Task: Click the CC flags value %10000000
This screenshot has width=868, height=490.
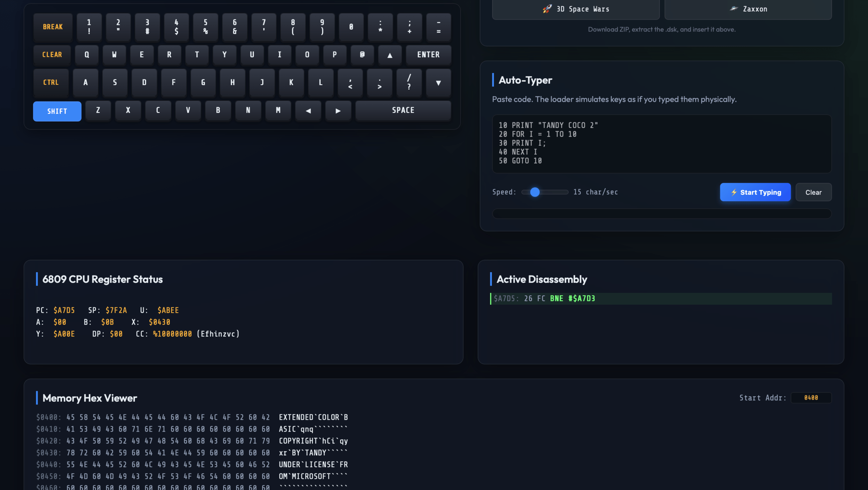Action: tap(172, 334)
